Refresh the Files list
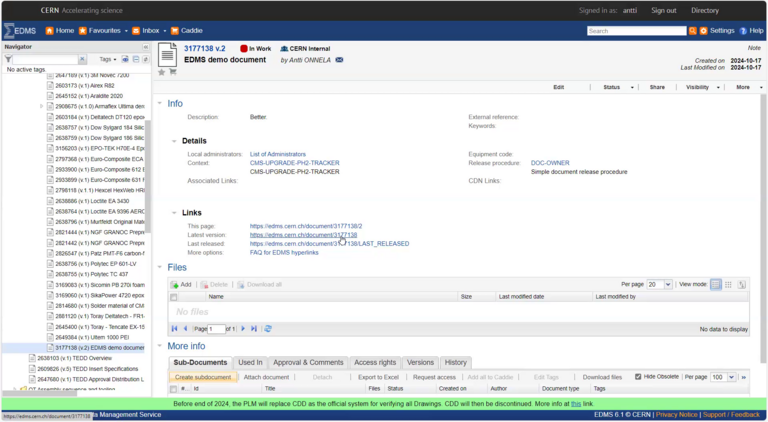Viewport: 768px width, 422px height. click(x=268, y=328)
